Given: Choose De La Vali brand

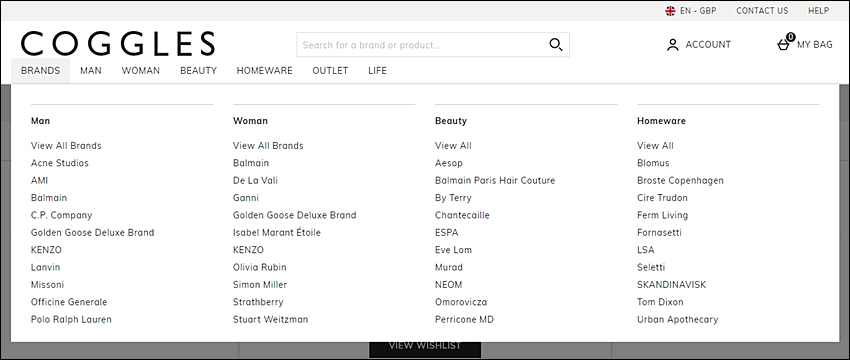Looking at the screenshot, I should [x=255, y=181].
